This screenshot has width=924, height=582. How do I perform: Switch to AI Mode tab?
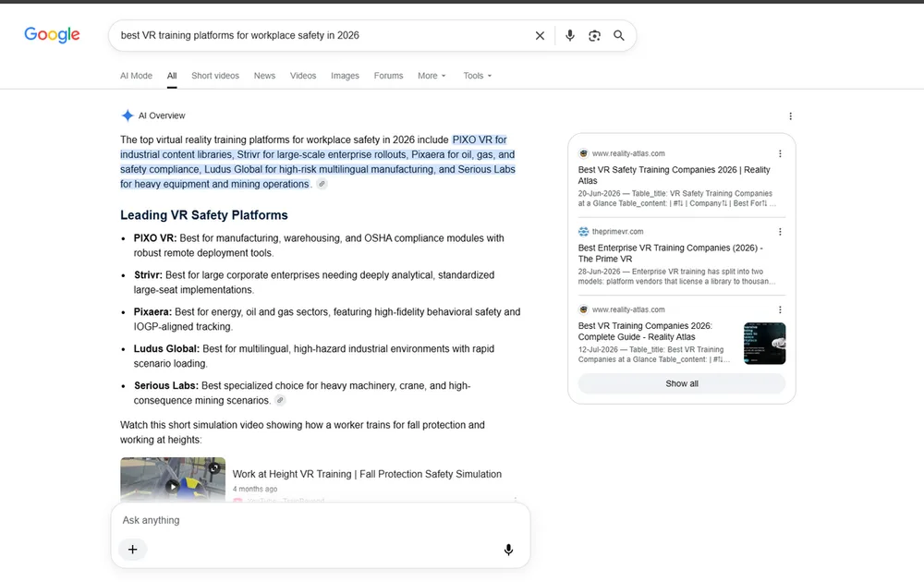136,76
